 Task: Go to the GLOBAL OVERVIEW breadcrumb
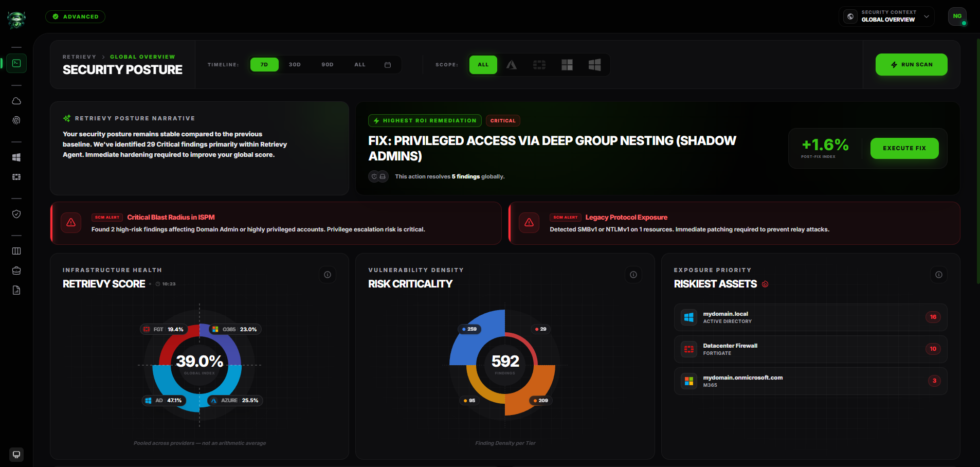point(142,57)
